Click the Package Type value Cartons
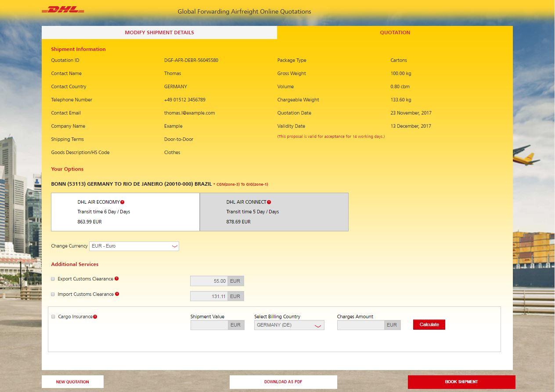The width and height of the screenshot is (555, 392). (x=399, y=61)
